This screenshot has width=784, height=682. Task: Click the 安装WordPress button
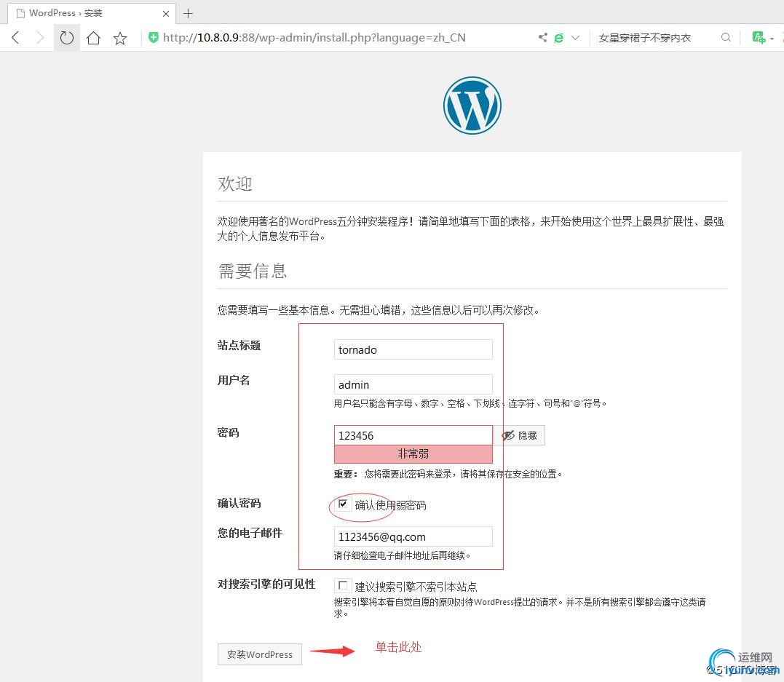click(x=259, y=654)
